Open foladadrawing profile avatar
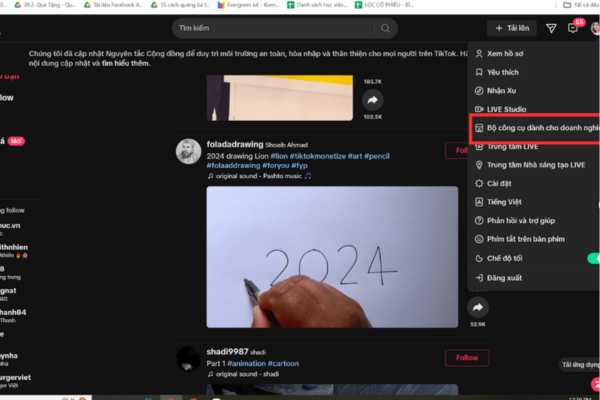 pos(188,151)
